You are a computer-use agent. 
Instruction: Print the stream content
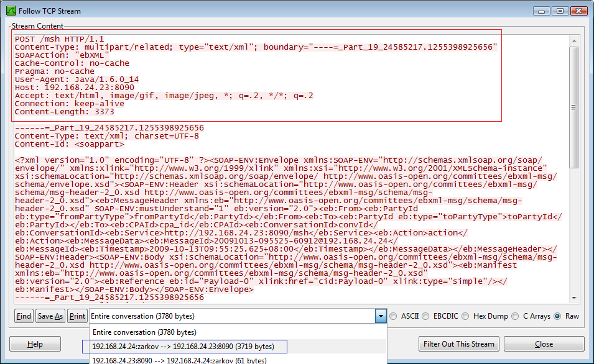pyautogui.click(x=77, y=316)
